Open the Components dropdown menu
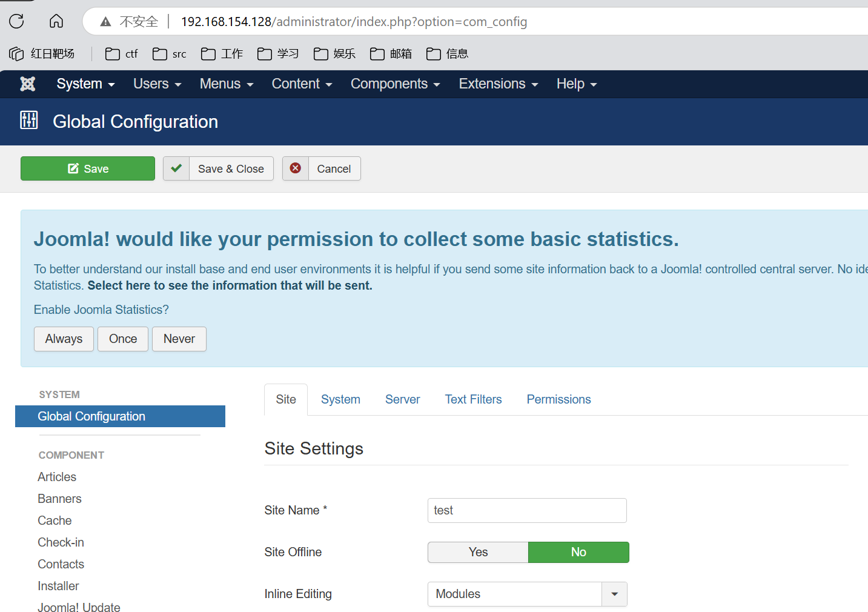 tap(396, 84)
